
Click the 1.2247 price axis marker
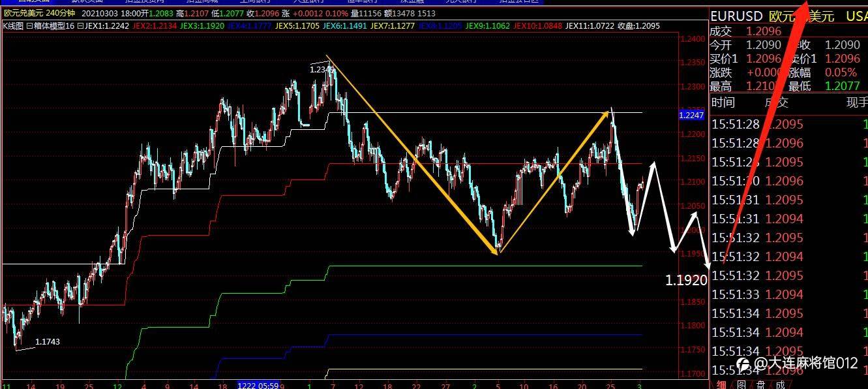coord(691,115)
